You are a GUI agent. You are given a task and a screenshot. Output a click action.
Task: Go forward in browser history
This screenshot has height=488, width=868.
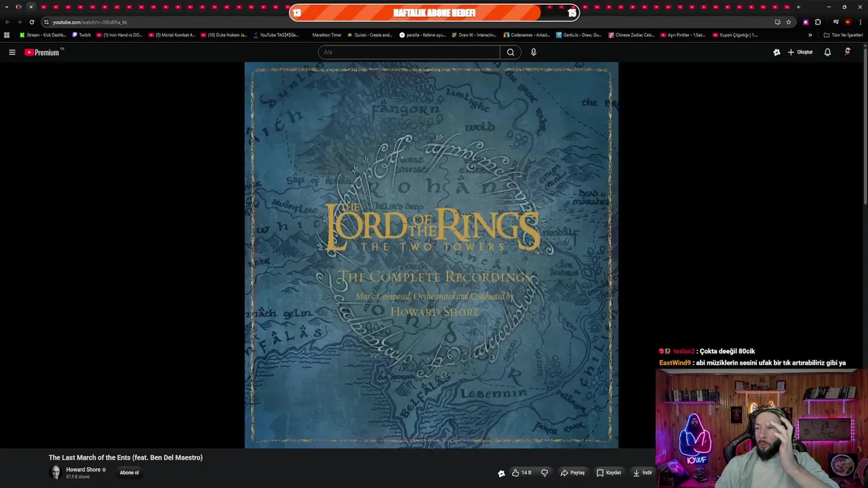click(19, 22)
